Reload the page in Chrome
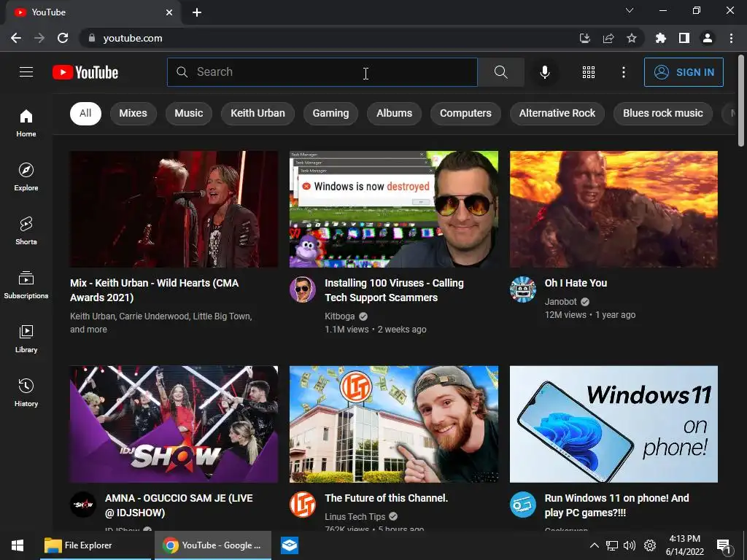Image resolution: width=747 pixels, height=560 pixels. click(63, 38)
